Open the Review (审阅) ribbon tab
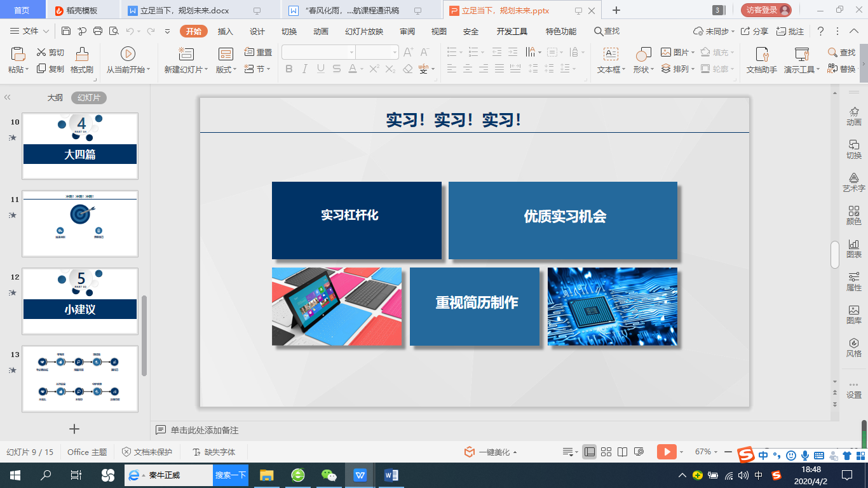Image resolution: width=868 pixels, height=488 pixels. click(x=407, y=31)
